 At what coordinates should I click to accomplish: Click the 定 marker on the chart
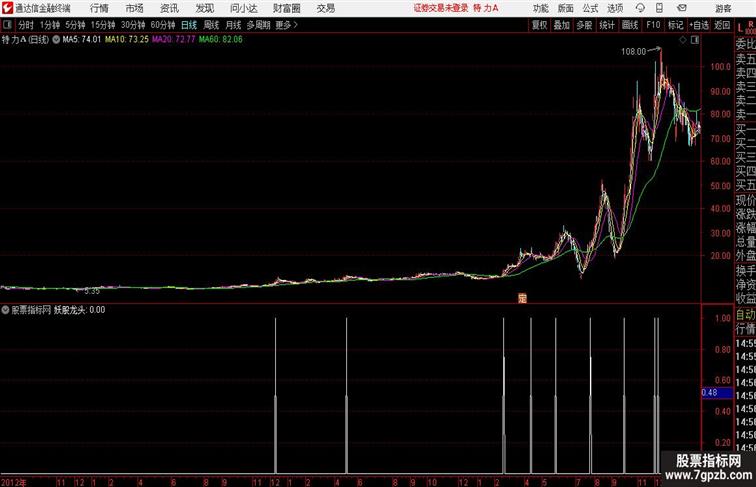coord(522,298)
